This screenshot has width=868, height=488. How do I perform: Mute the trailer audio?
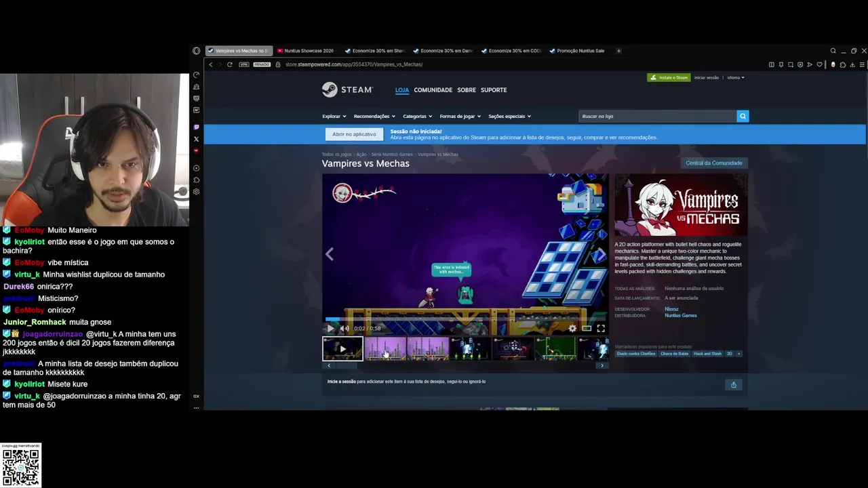tap(344, 328)
